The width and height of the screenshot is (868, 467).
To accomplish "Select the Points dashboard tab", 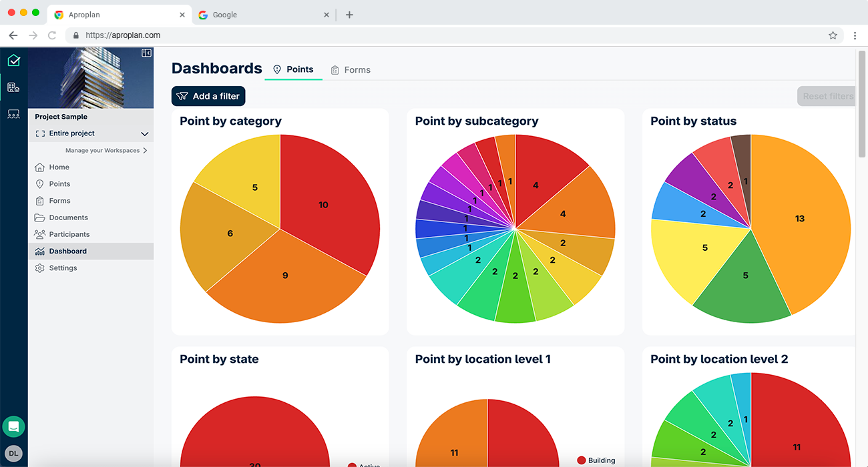I will 293,69.
